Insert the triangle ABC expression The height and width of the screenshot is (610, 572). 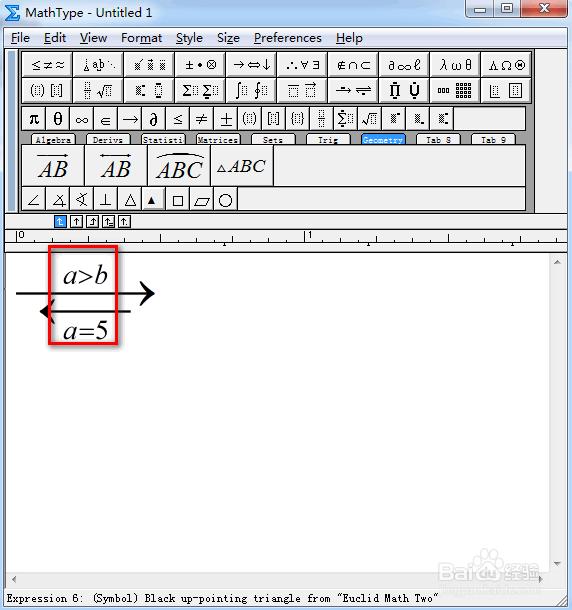click(x=242, y=166)
